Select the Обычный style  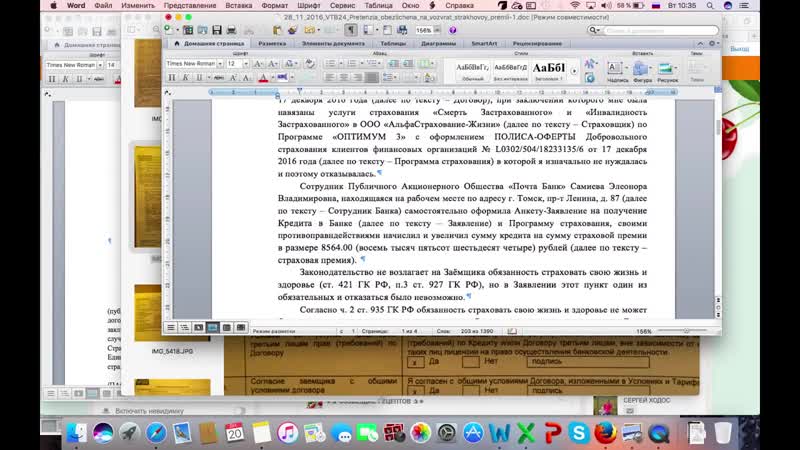[x=472, y=70]
